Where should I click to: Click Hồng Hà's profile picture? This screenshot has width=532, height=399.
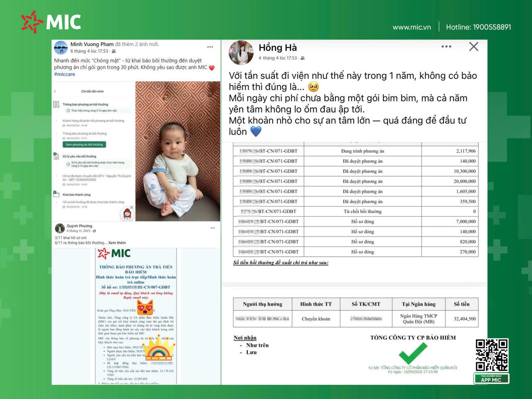pyautogui.click(x=241, y=52)
